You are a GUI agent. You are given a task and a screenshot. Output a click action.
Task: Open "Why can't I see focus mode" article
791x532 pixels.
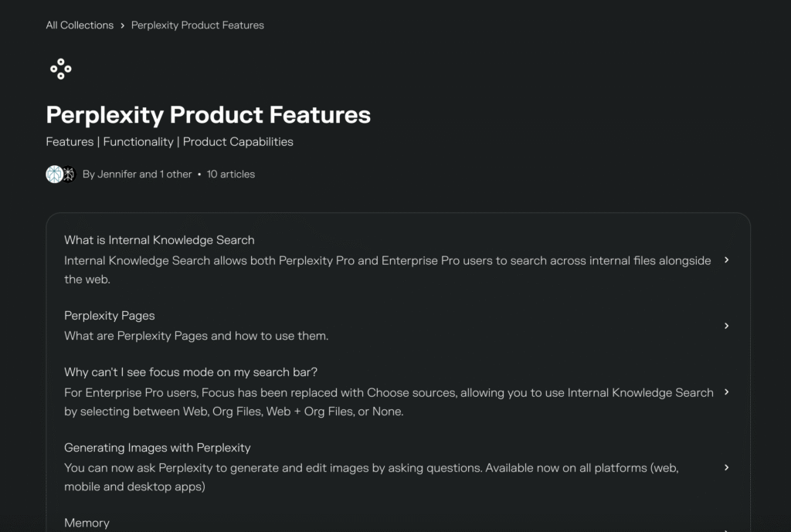(191, 372)
